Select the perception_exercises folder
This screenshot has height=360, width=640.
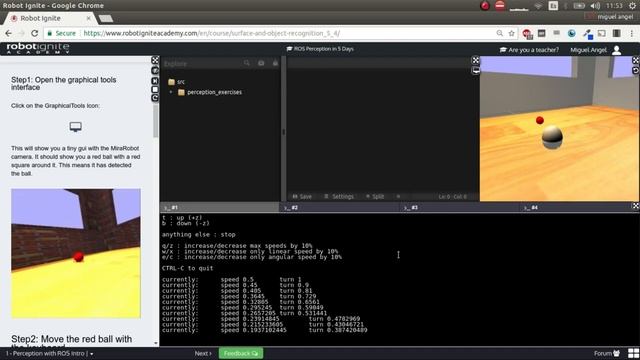click(210, 92)
